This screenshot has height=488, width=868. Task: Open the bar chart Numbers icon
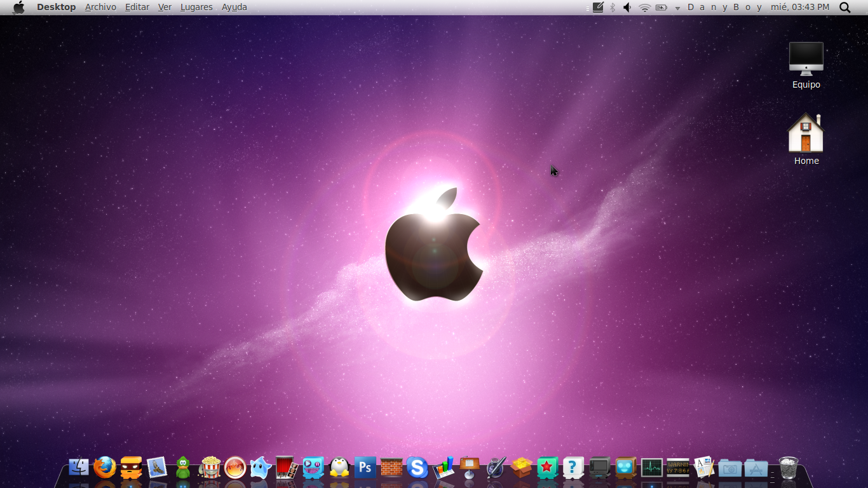pyautogui.click(x=444, y=468)
